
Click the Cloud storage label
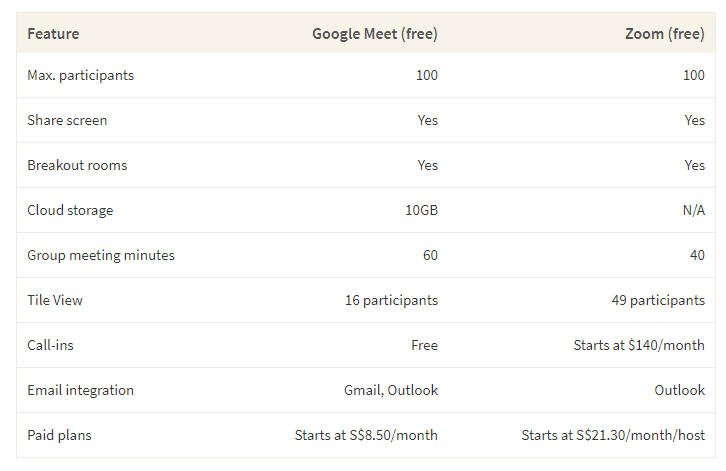(70, 210)
